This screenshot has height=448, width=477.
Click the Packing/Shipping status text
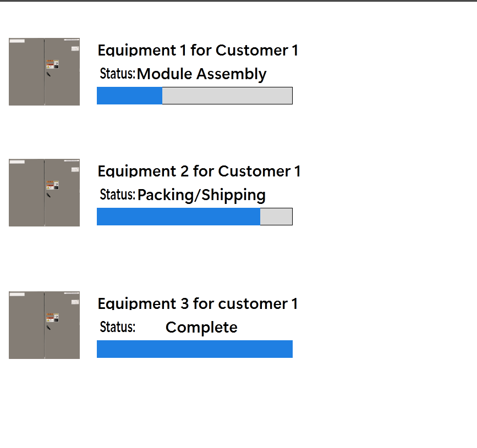point(201,195)
